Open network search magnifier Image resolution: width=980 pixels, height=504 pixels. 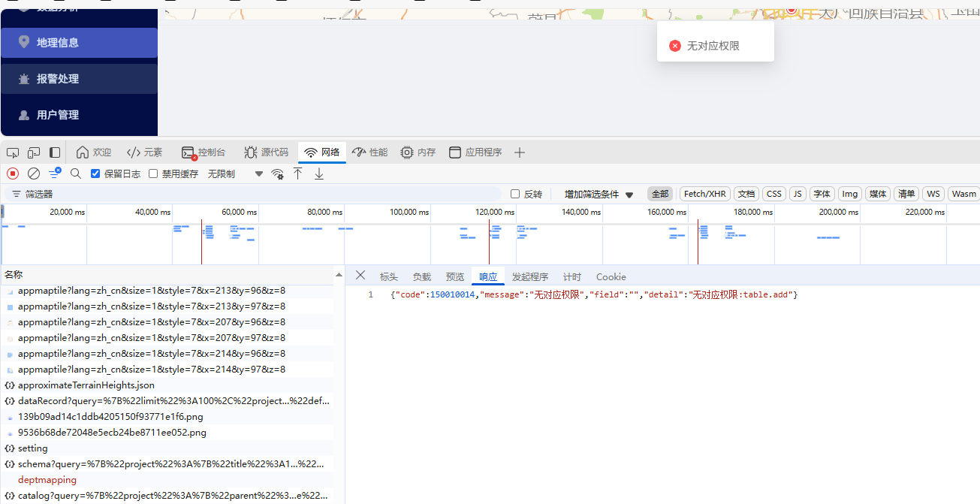click(76, 174)
